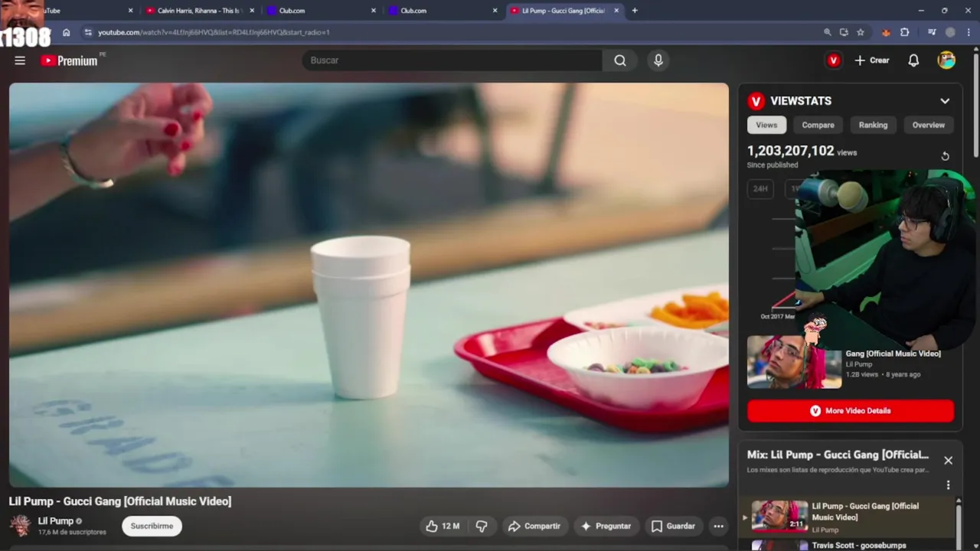Click the magnifier search button

[620, 60]
